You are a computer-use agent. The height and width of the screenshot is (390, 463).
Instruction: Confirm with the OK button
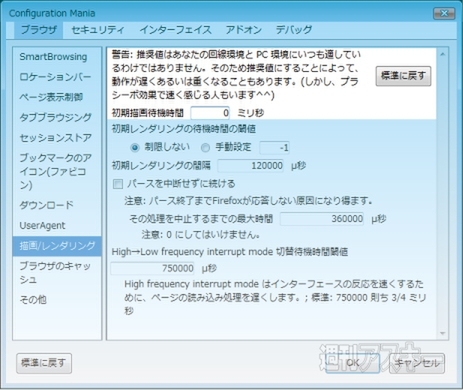click(x=352, y=363)
